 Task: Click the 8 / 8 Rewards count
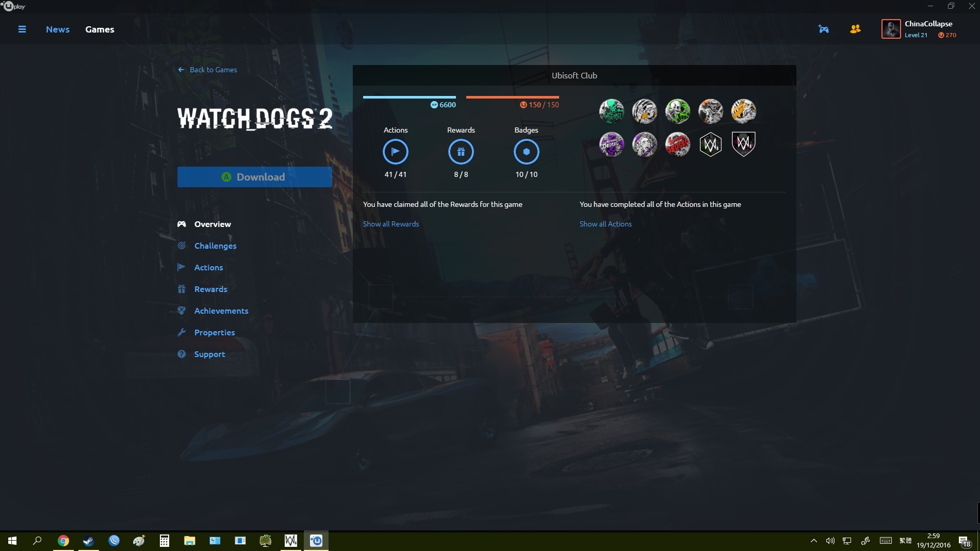coord(461,174)
